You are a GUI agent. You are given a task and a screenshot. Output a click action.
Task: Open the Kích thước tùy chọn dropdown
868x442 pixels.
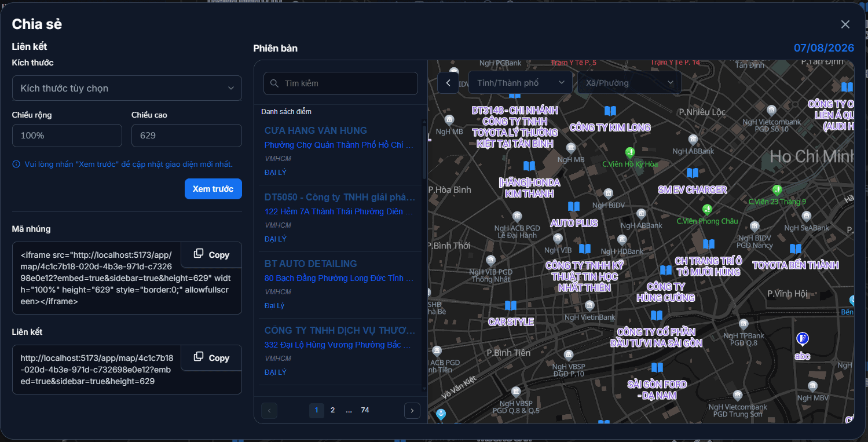click(x=127, y=88)
